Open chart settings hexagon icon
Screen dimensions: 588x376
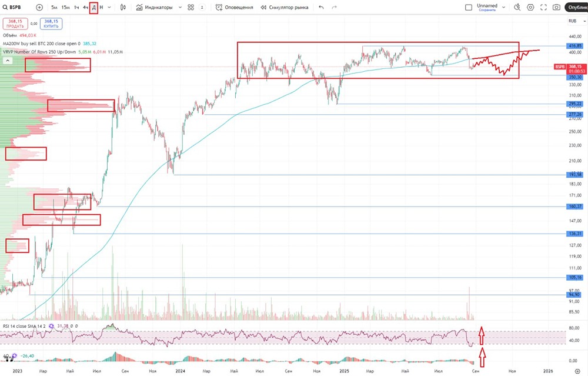(x=530, y=7)
